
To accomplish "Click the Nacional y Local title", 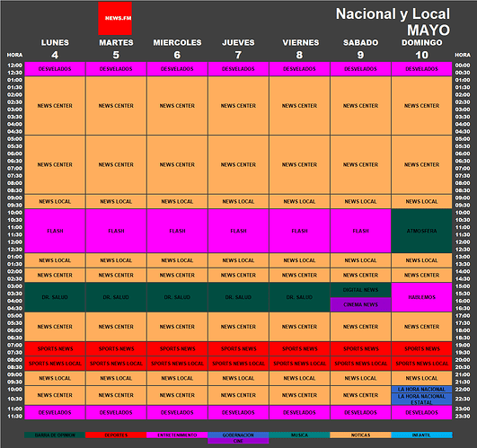I will tap(393, 14).
